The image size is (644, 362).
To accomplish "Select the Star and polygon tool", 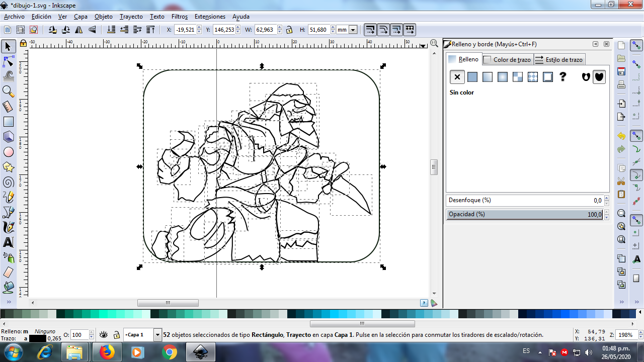I will pos(8,167).
